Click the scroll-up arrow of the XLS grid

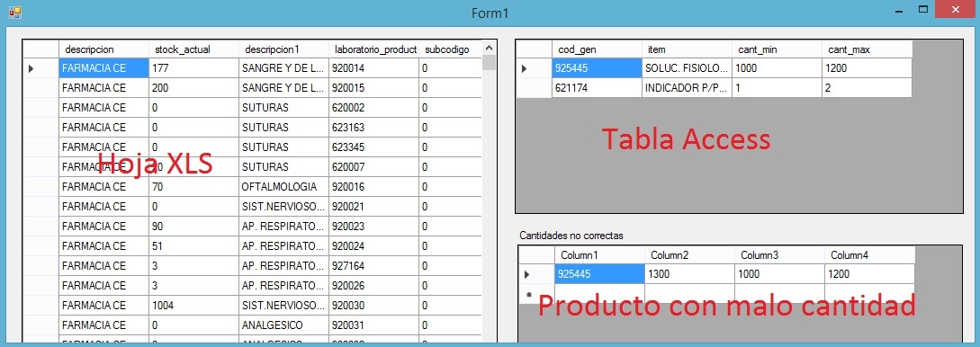click(490, 48)
